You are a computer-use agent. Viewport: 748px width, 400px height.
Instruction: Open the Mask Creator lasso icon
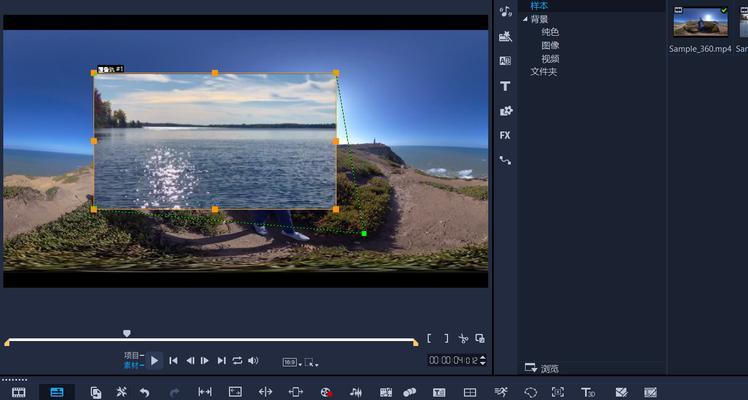(530, 392)
